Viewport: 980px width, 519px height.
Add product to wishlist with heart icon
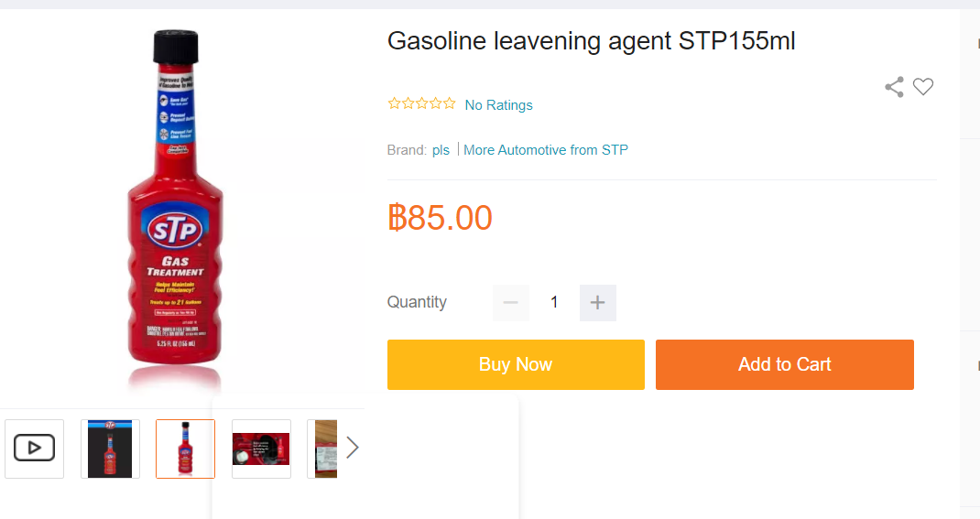tap(923, 87)
